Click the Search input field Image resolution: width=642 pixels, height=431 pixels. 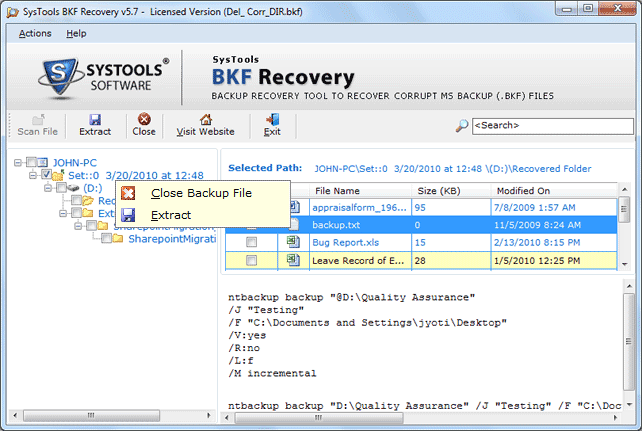(x=552, y=126)
